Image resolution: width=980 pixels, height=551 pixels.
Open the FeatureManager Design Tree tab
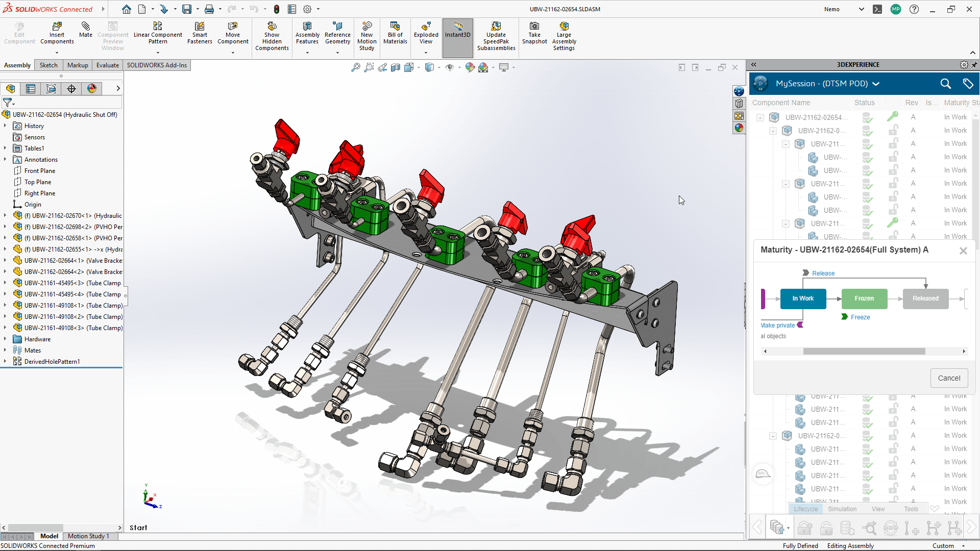click(11, 89)
